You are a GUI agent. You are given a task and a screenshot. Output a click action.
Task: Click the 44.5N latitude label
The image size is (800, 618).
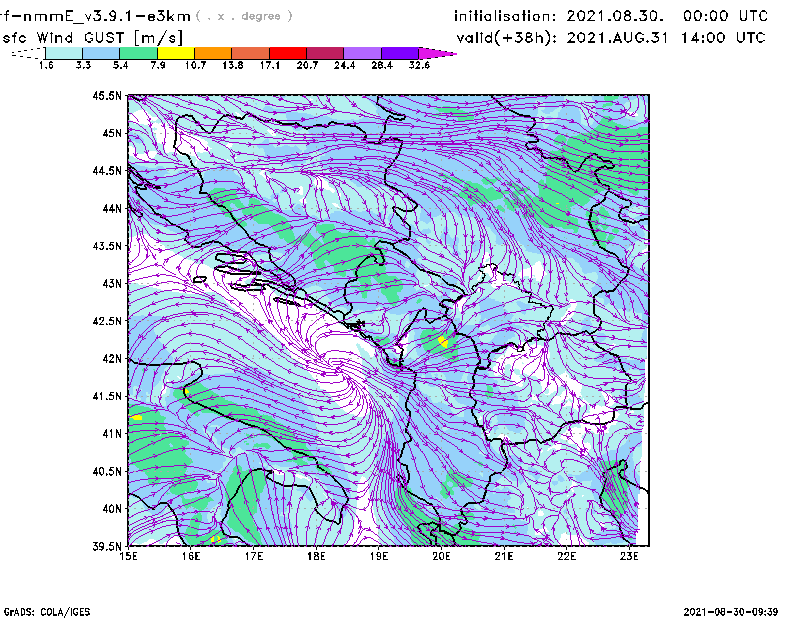click(x=107, y=170)
